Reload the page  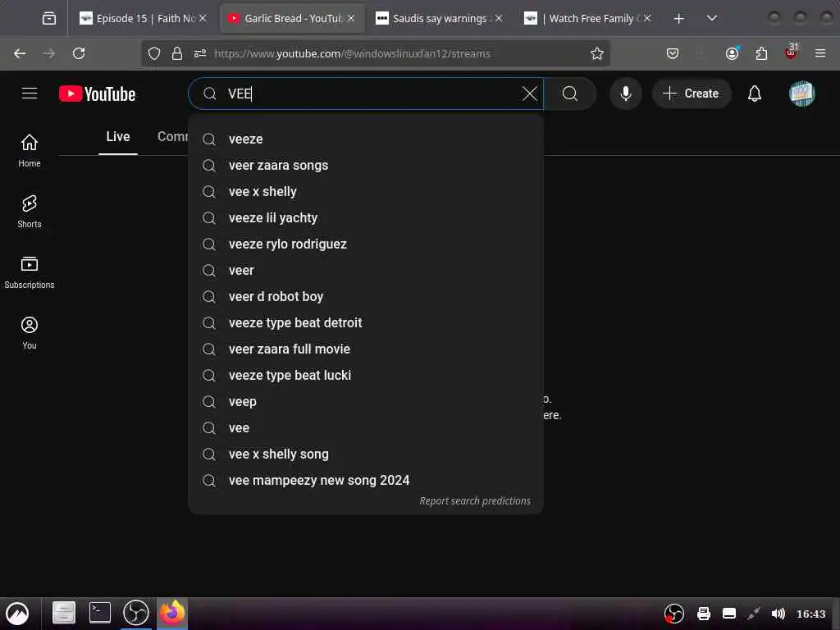click(x=79, y=53)
